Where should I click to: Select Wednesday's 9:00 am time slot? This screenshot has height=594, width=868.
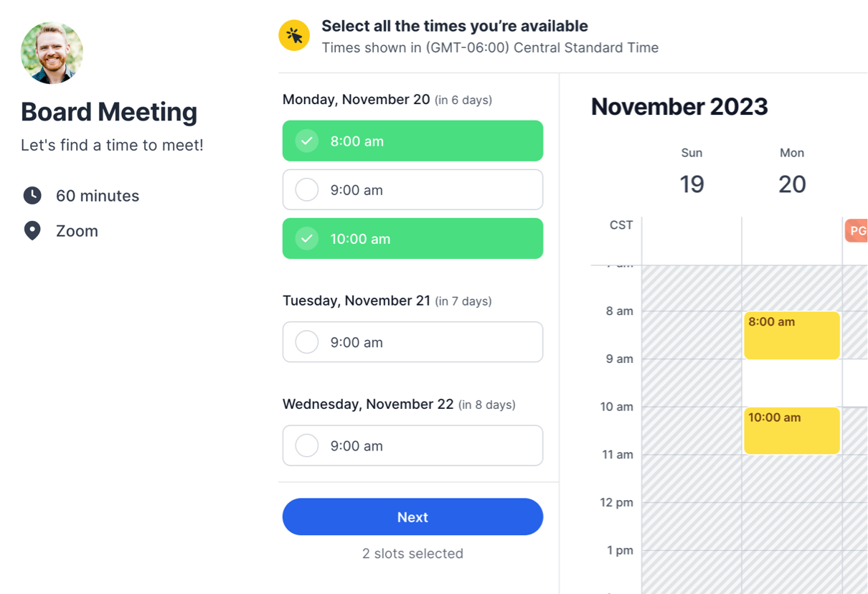pos(412,445)
